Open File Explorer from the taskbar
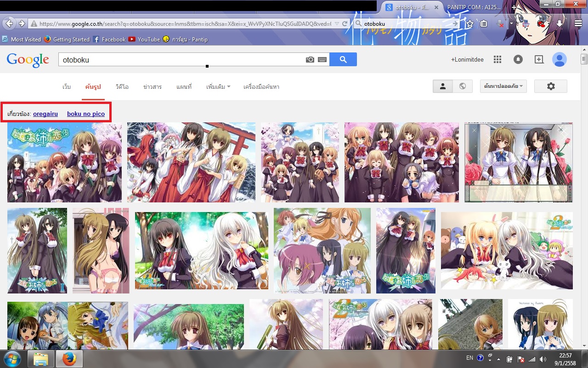Screen dimensions: 588x368 coord(41,359)
